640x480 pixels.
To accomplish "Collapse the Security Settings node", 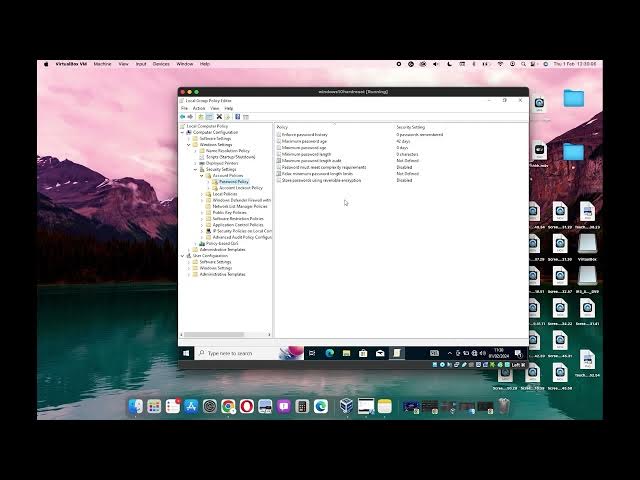I will click(196, 169).
